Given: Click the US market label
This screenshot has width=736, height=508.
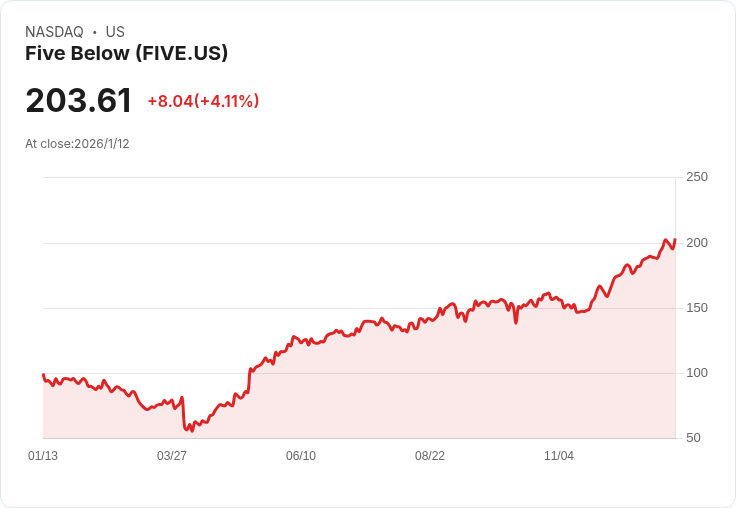Looking at the screenshot, I should pos(115,32).
